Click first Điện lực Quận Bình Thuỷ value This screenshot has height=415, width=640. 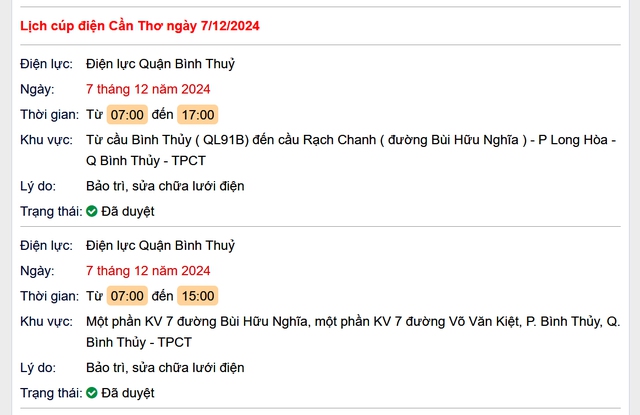160,64
